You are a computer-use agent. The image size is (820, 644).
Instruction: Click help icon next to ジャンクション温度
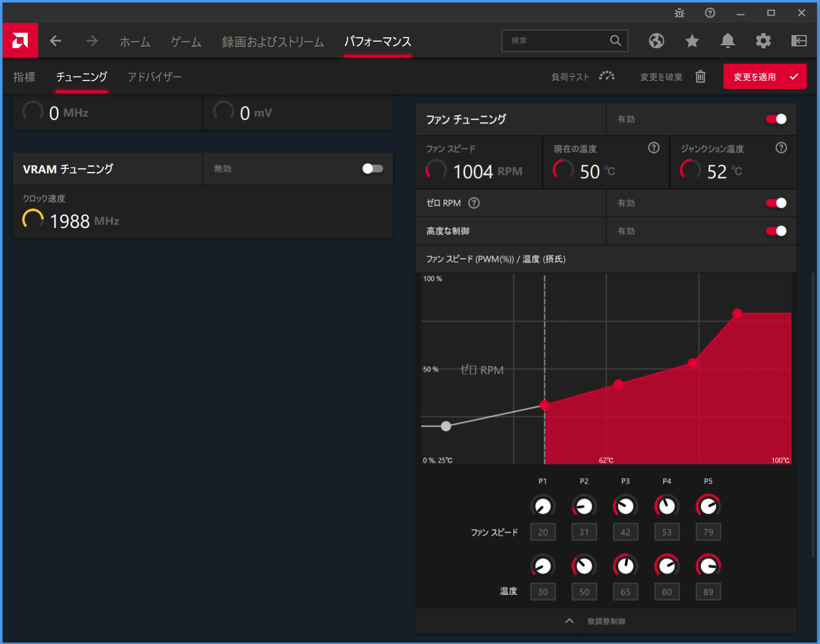coord(781,148)
